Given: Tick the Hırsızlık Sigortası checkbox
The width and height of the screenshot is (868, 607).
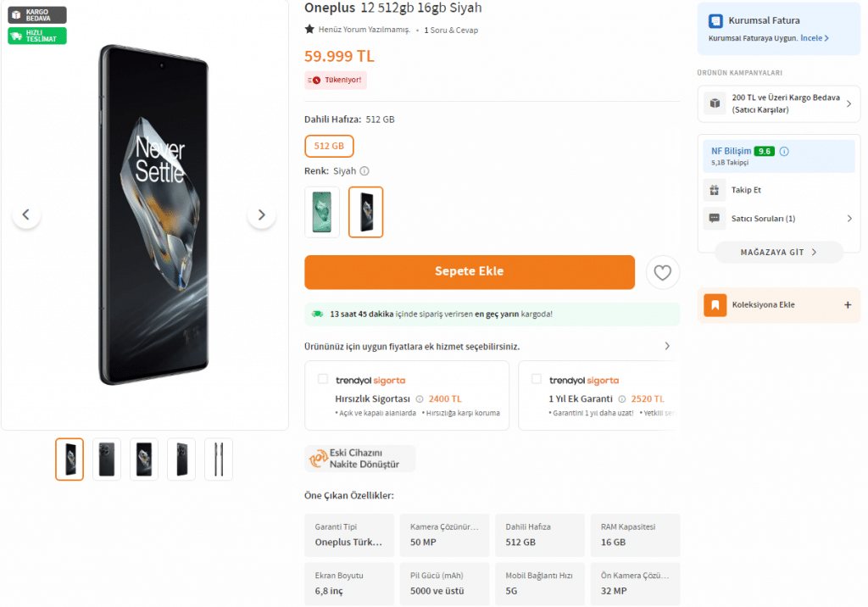Looking at the screenshot, I should [x=323, y=379].
